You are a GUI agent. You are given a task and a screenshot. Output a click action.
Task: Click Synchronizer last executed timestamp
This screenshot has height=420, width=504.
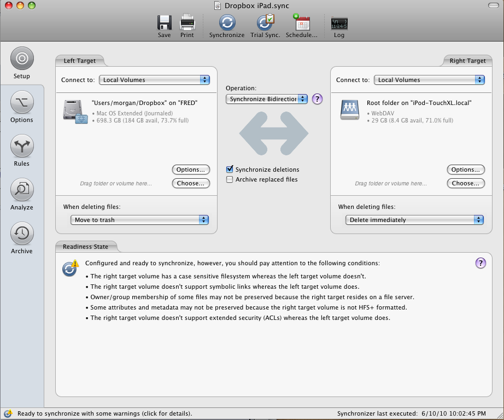412,413
